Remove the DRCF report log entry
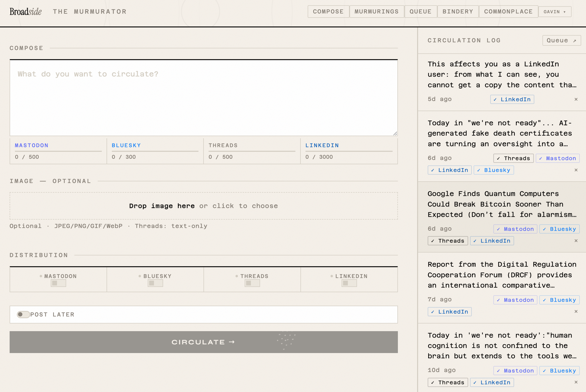This screenshot has width=586, height=392. (x=576, y=311)
